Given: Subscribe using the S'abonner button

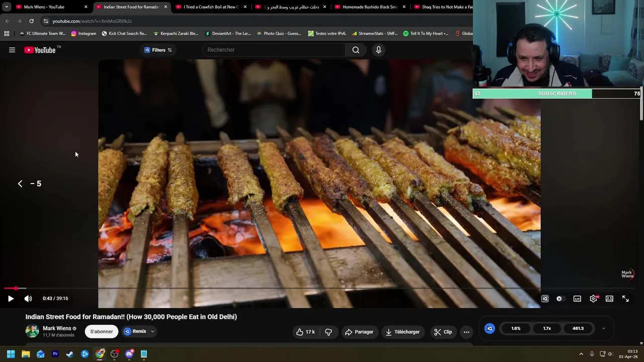Looking at the screenshot, I should 102,331.
